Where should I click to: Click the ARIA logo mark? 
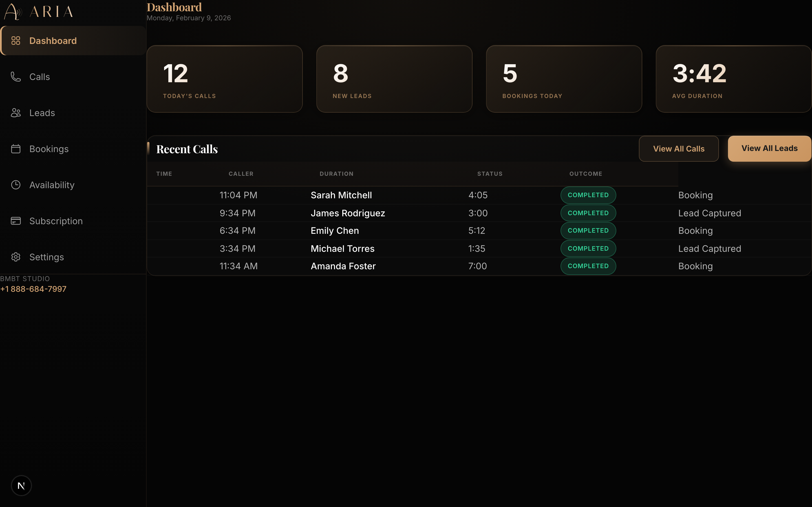pos(13,12)
